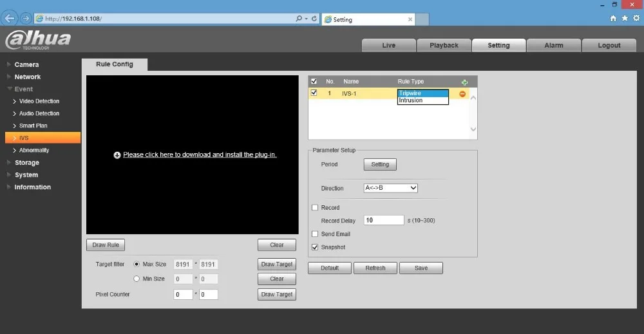Open browser tools gear icon

pos(636,18)
